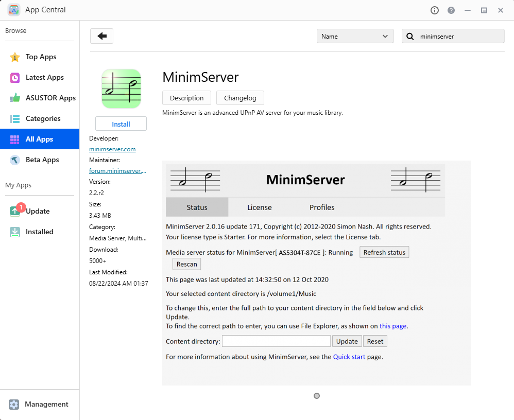Open the info icon in title bar

(434, 10)
